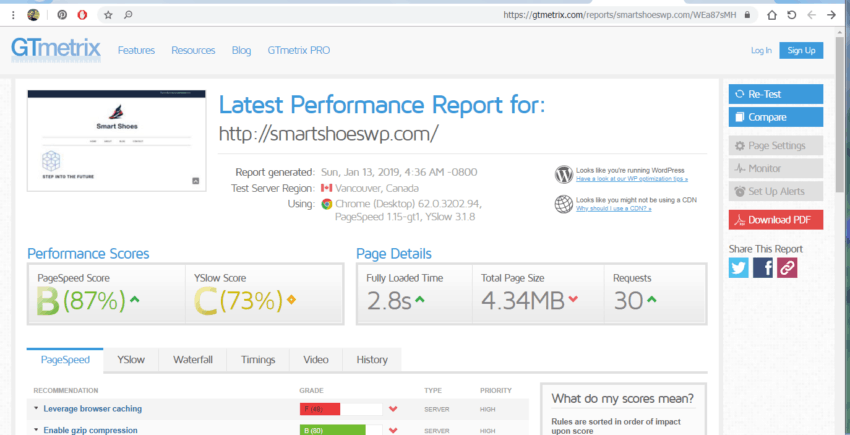Click the Fully Loaded Time green arrow
The height and width of the screenshot is (435, 850).
420,299
